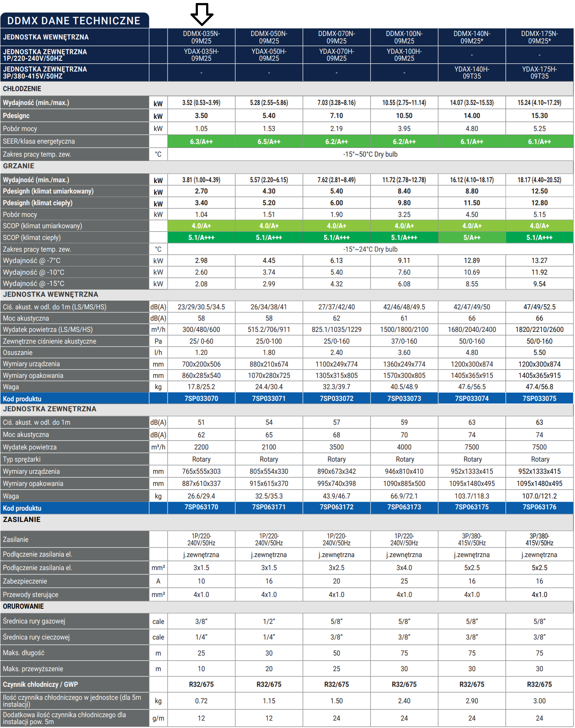The height and width of the screenshot is (728, 575).
Task: Click external pressure value 37/0-160
Action: point(404,341)
